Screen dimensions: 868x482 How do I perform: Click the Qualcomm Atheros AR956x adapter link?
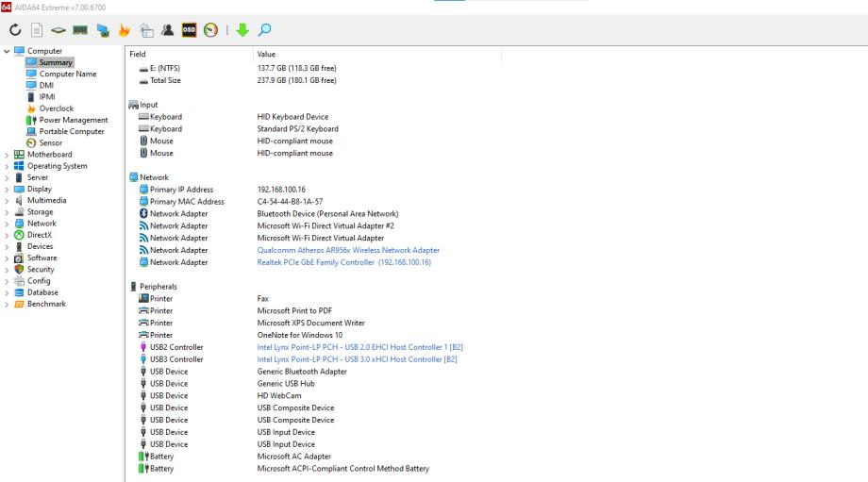click(x=348, y=250)
